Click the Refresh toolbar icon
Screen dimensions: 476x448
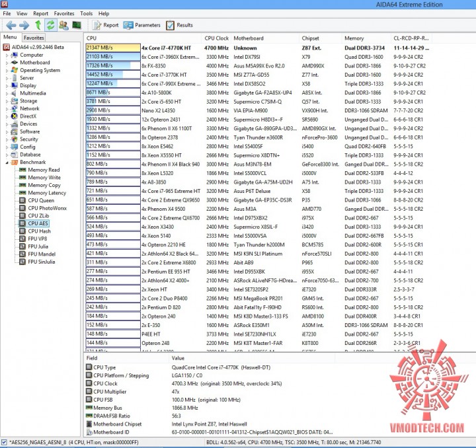coord(51,25)
